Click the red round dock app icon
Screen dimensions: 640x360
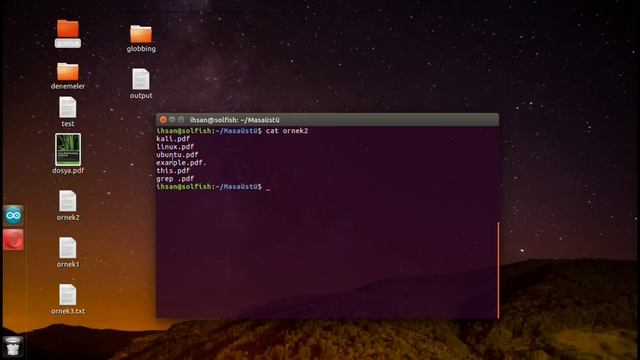(x=13, y=240)
